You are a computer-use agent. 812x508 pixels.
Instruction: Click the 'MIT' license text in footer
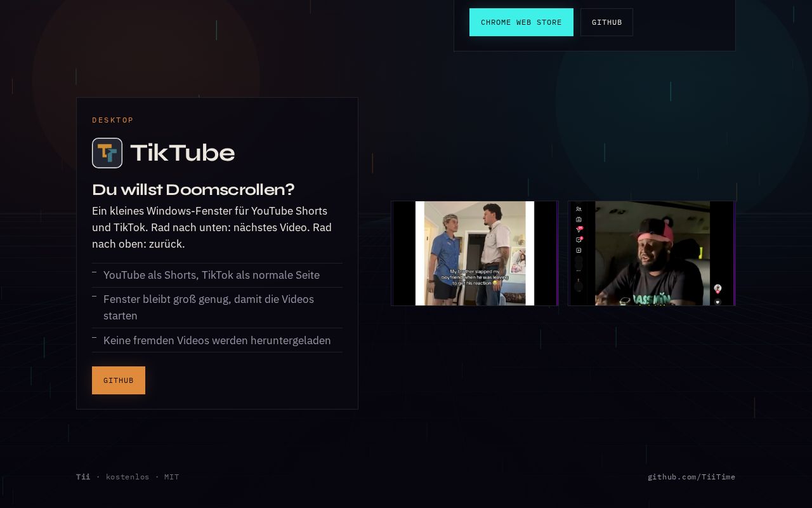point(172,477)
